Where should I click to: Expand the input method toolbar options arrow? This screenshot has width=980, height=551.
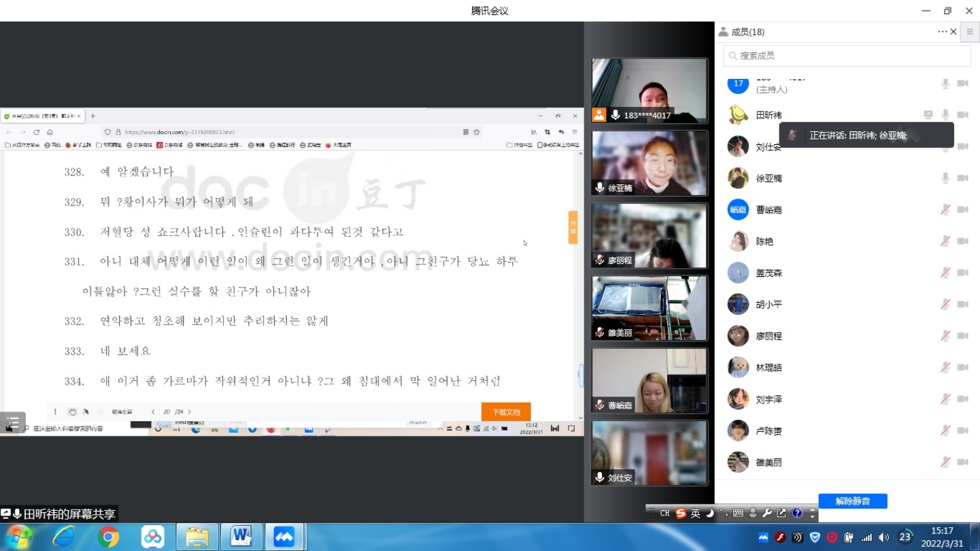[812, 514]
